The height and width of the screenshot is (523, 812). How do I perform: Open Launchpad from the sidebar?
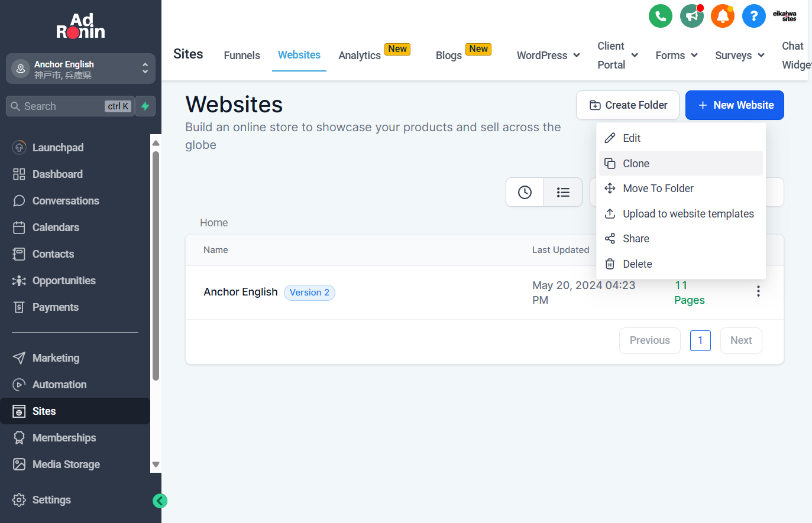point(75,148)
